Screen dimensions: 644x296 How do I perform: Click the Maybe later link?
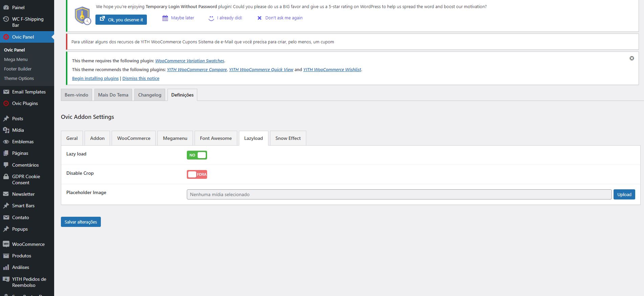point(182,18)
